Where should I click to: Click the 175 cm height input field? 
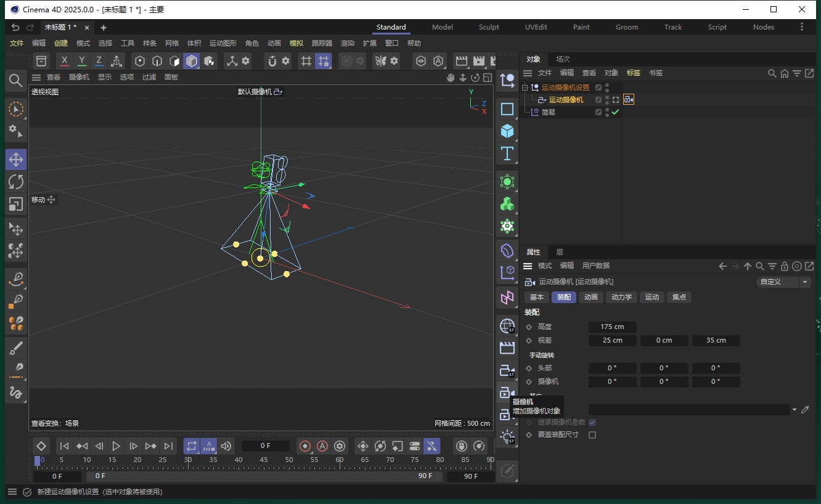point(612,327)
